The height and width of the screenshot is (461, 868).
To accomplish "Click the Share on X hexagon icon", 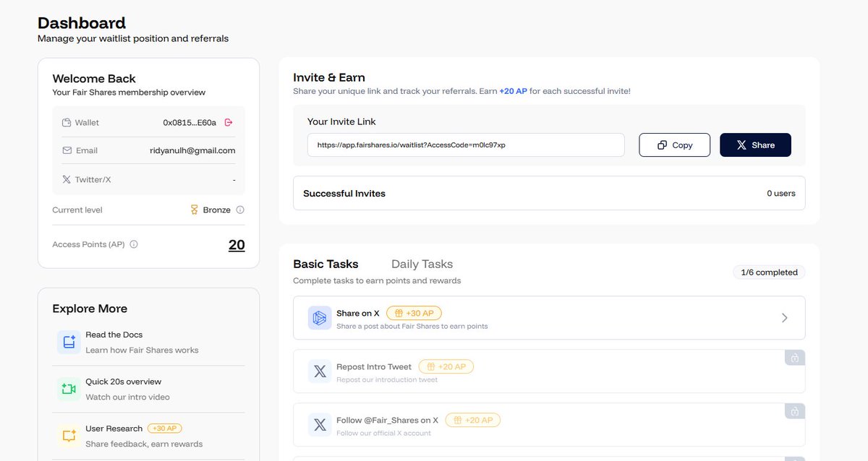I will coord(319,317).
